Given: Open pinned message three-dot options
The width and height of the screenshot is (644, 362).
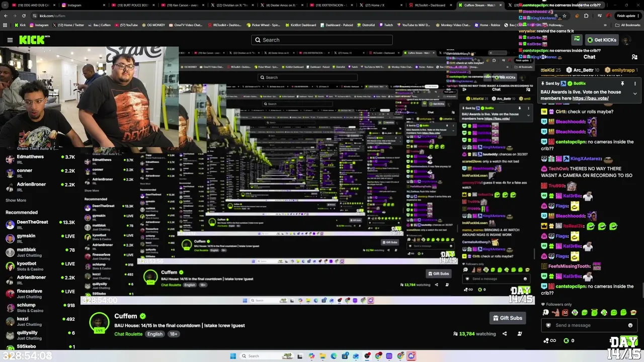Looking at the screenshot, I should pyautogui.click(x=635, y=83).
